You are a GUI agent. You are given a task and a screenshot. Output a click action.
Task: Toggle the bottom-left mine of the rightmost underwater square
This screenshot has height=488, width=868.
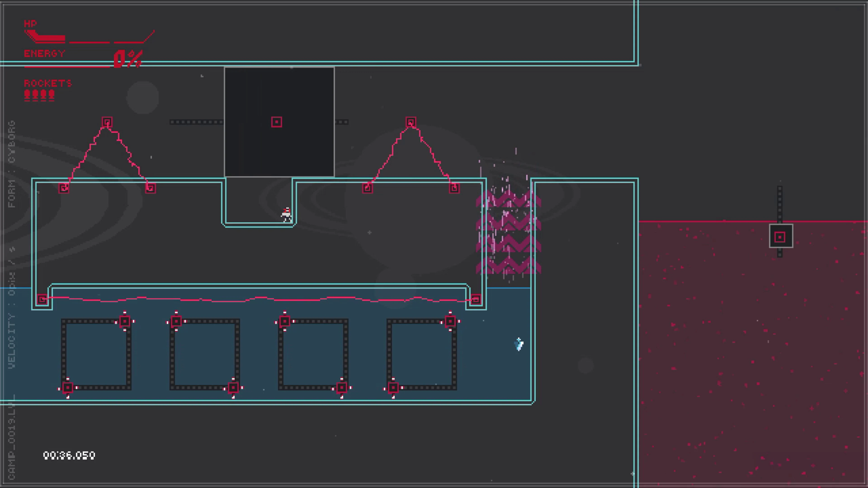tap(393, 388)
